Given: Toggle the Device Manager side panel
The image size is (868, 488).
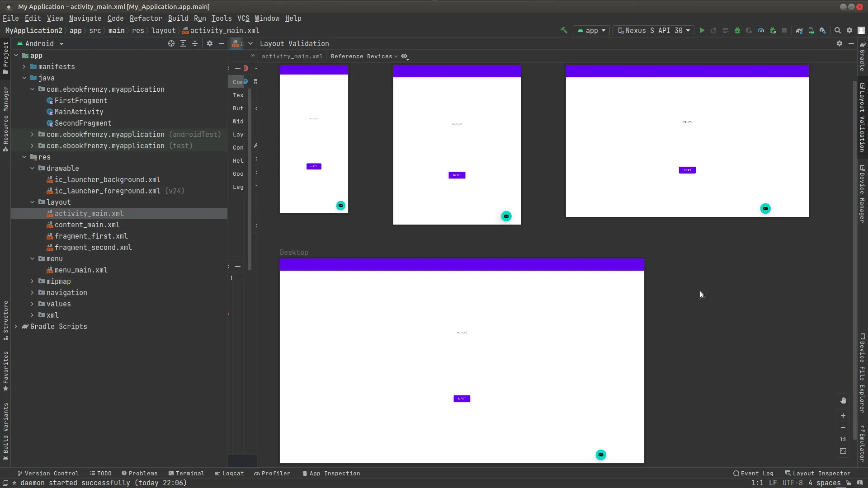Looking at the screenshot, I should pyautogui.click(x=863, y=194).
